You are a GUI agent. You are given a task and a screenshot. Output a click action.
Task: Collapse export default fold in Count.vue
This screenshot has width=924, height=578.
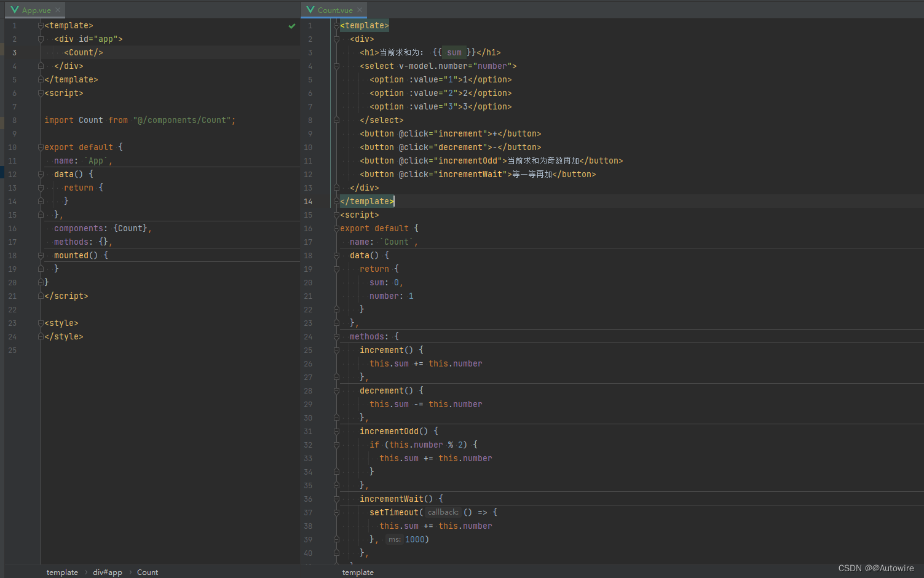point(336,228)
